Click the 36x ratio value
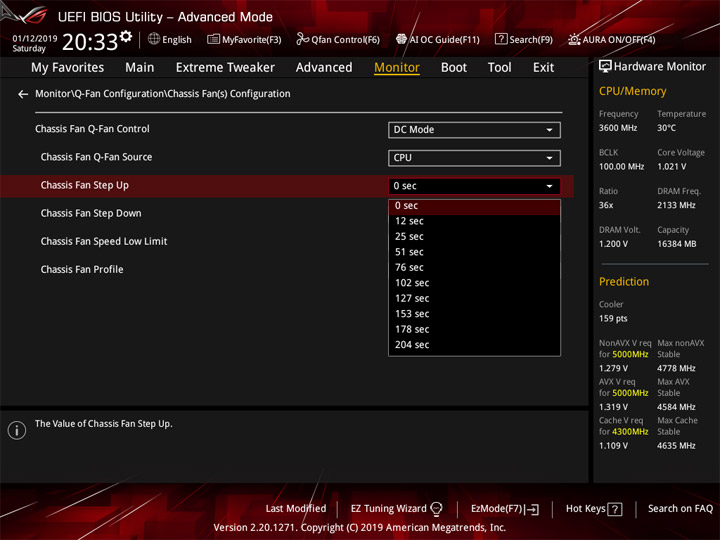The height and width of the screenshot is (540, 720). (x=606, y=205)
